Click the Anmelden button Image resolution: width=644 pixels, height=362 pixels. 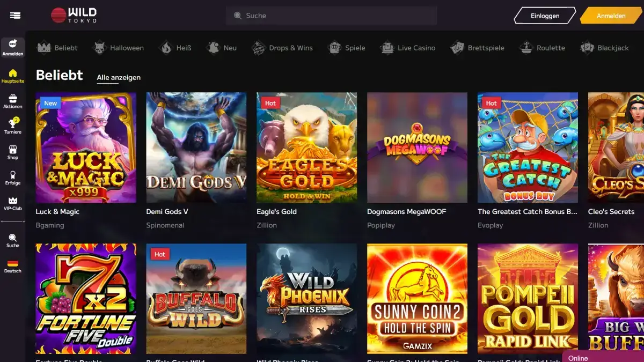(x=611, y=16)
